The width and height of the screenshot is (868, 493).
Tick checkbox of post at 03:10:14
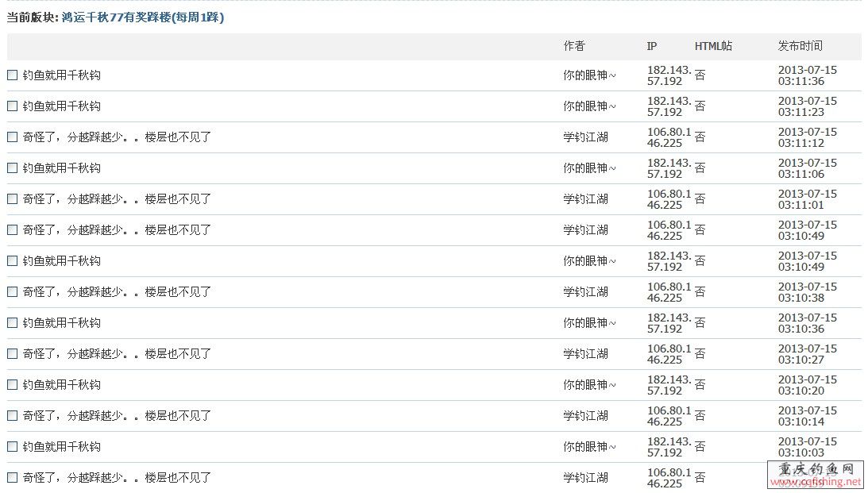(12, 415)
